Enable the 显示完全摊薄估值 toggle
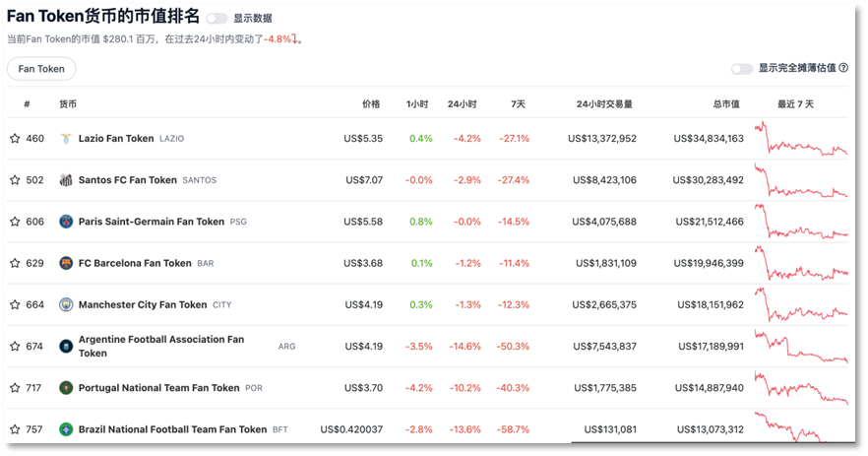868x456 pixels. click(742, 69)
